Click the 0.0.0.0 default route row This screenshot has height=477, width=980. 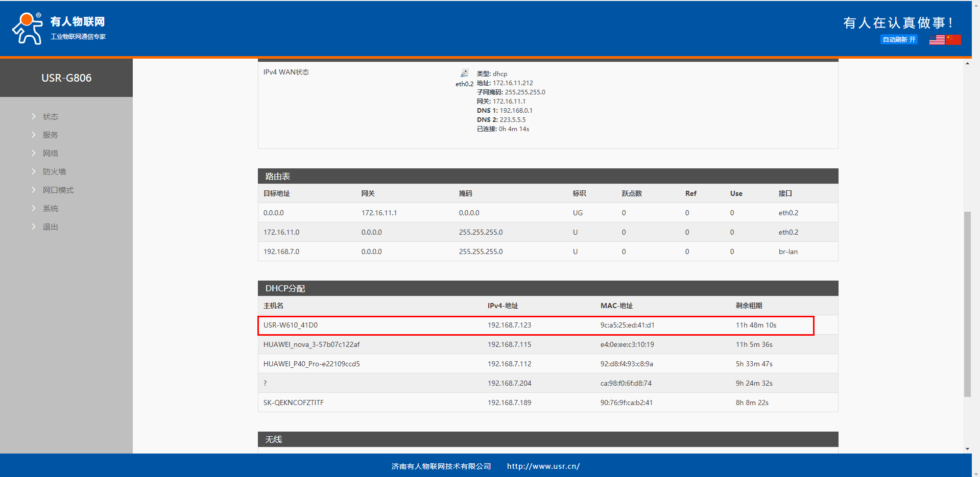point(547,213)
